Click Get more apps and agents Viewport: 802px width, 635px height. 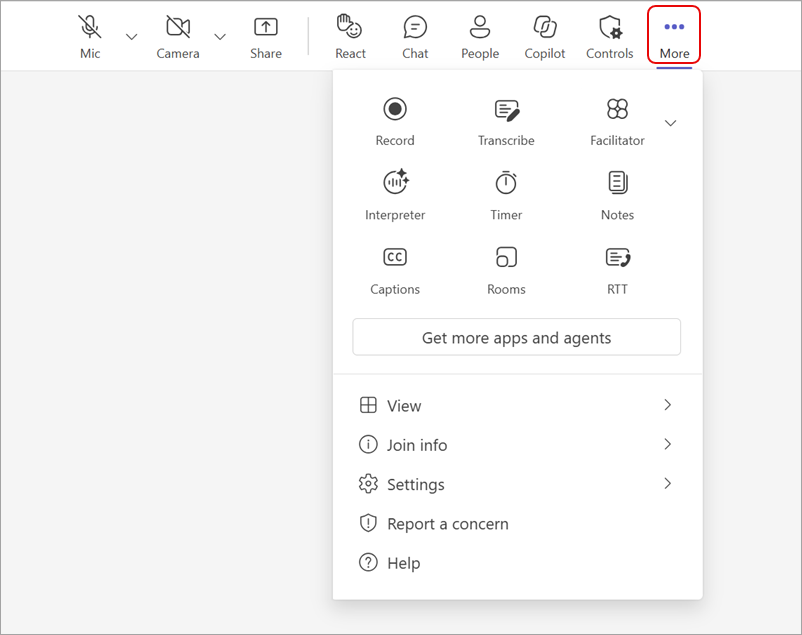click(x=517, y=337)
